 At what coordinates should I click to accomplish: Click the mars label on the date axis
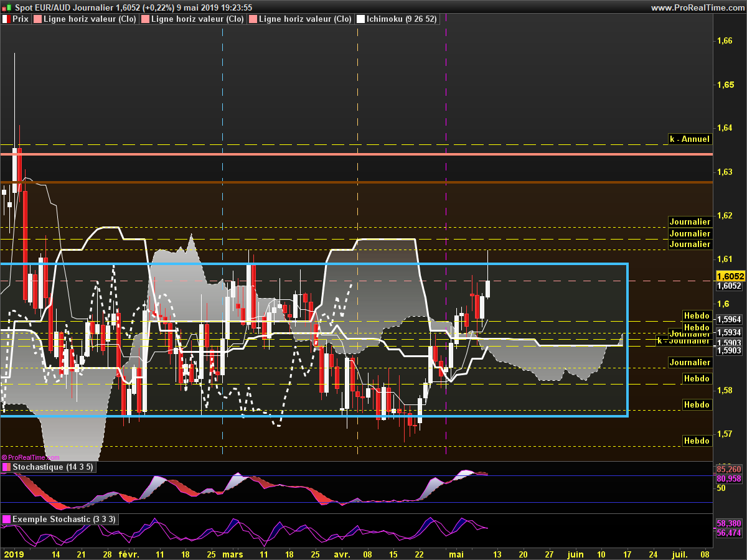232,554
